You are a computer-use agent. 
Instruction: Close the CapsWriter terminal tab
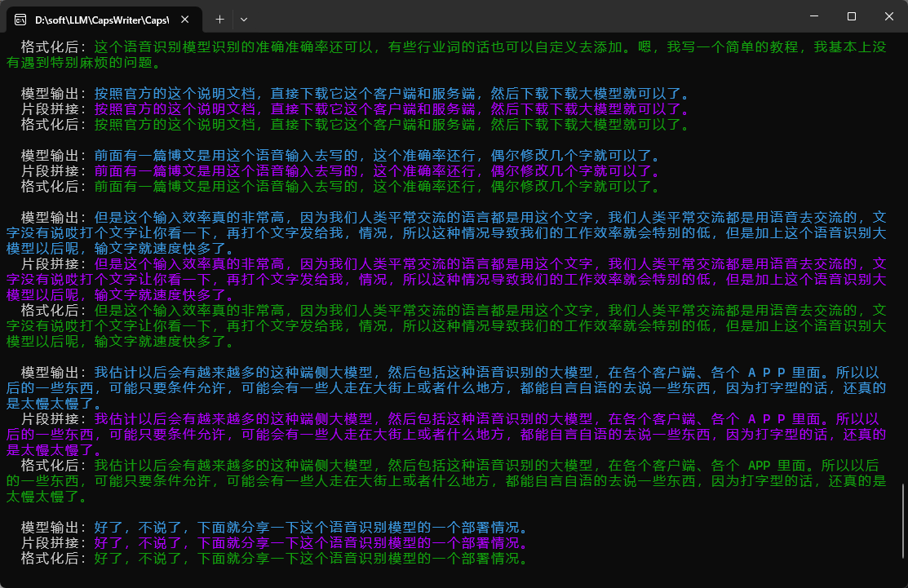pyautogui.click(x=184, y=20)
